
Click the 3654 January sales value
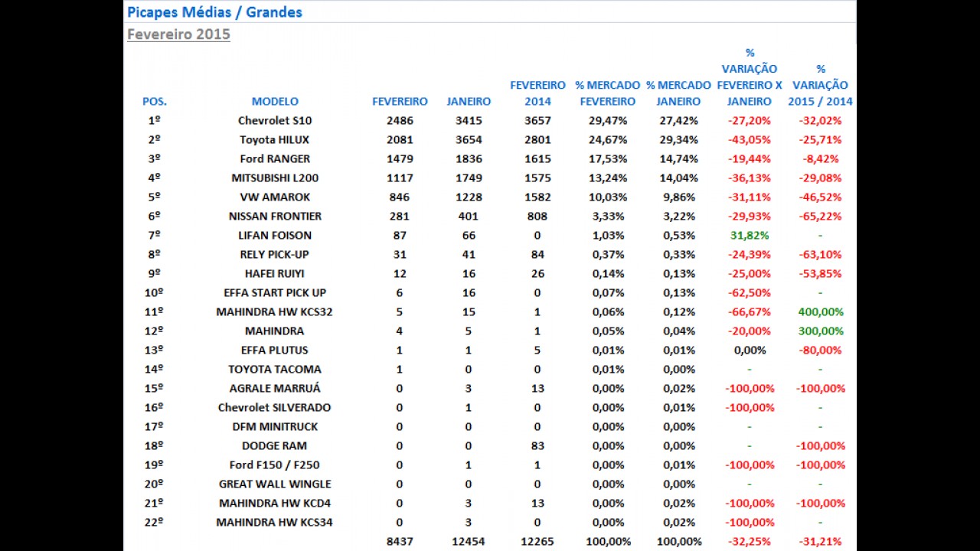[x=469, y=139]
